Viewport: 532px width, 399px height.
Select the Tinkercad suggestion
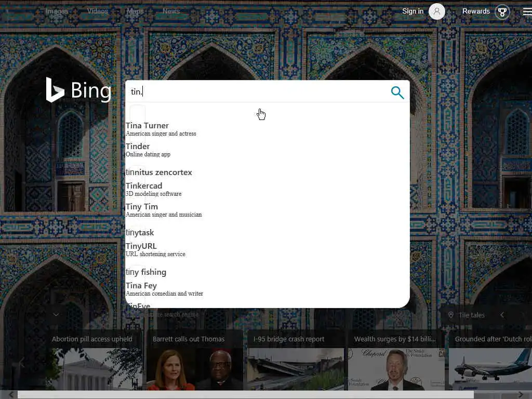tap(268, 189)
